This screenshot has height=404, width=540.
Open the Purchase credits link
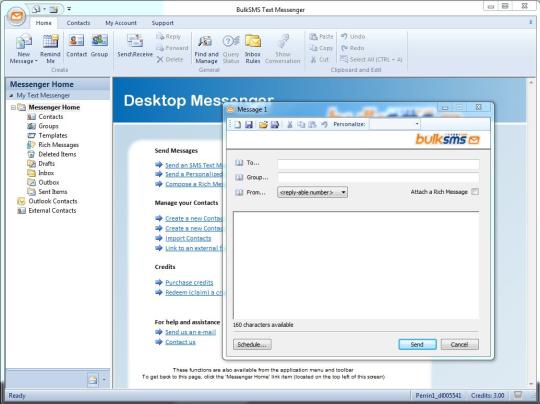tap(189, 282)
